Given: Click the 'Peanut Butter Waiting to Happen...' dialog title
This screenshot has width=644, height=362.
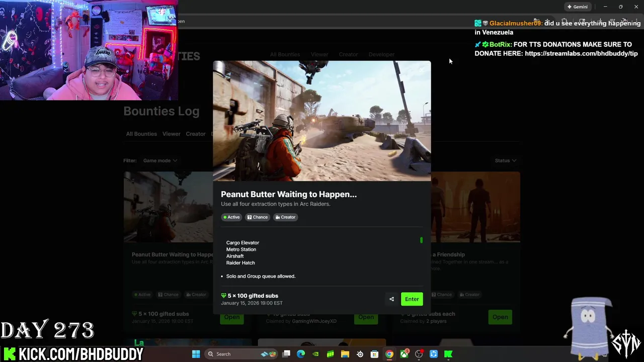Looking at the screenshot, I should [x=289, y=194].
